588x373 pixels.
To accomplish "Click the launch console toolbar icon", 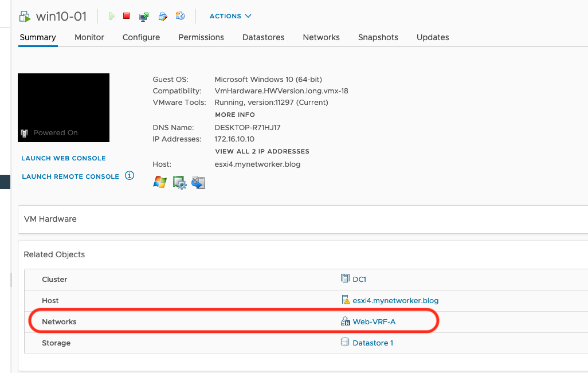I will point(144,17).
